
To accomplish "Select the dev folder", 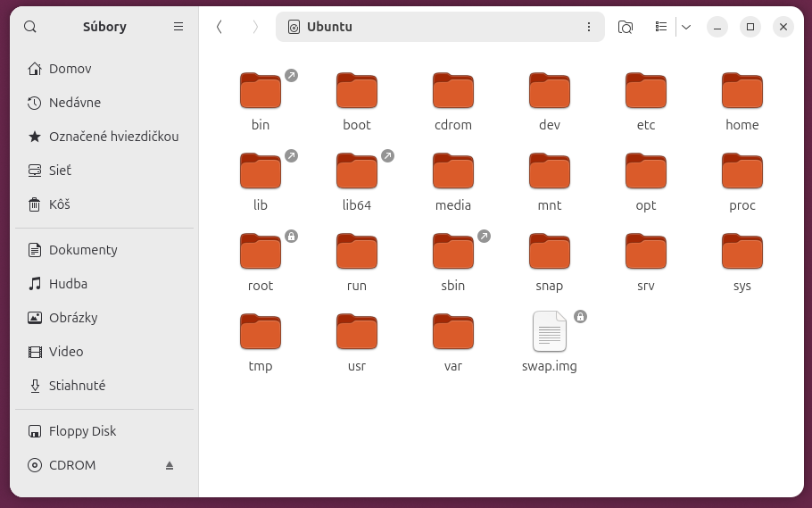I will coord(550,91).
